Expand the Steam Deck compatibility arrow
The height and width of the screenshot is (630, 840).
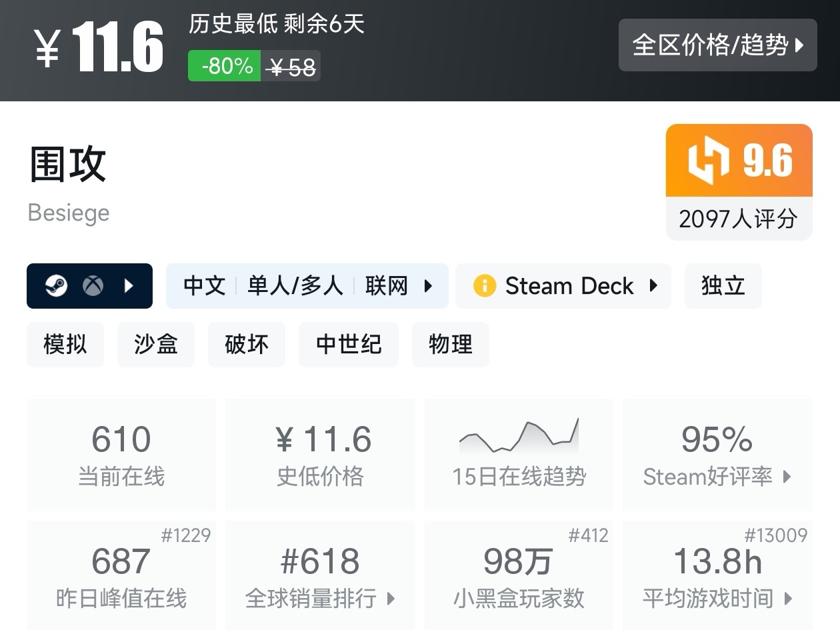coord(653,286)
